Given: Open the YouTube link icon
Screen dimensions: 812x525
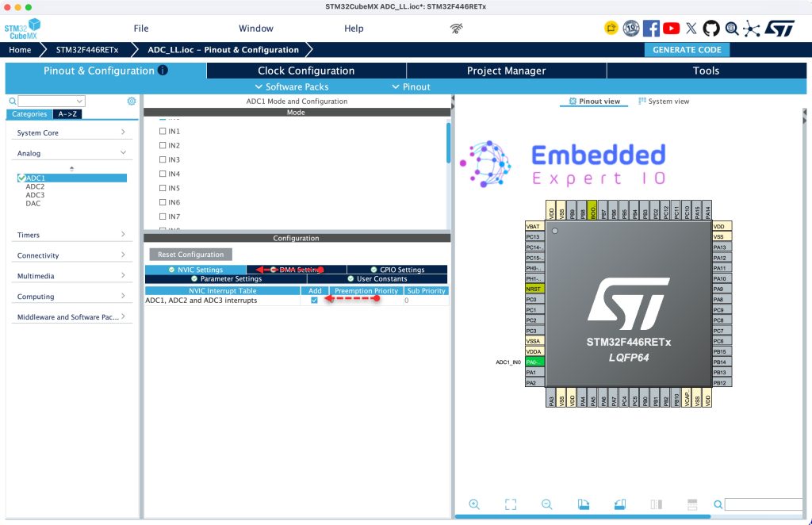Looking at the screenshot, I should (671, 29).
